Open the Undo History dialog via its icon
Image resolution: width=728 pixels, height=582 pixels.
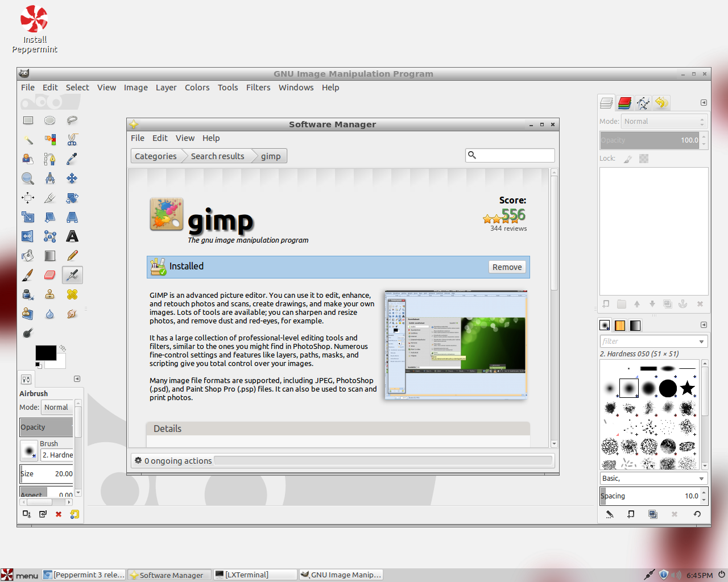pyautogui.click(x=660, y=103)
